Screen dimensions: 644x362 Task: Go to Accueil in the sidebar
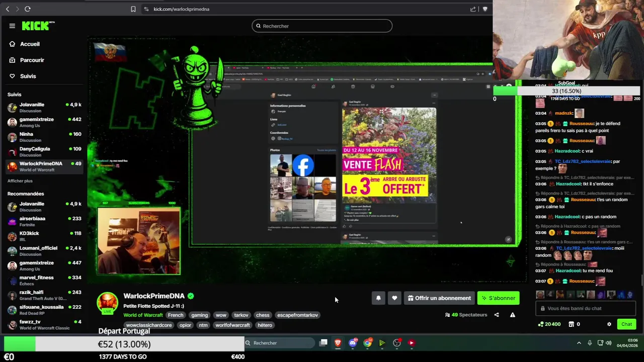(x=30, y=44)
